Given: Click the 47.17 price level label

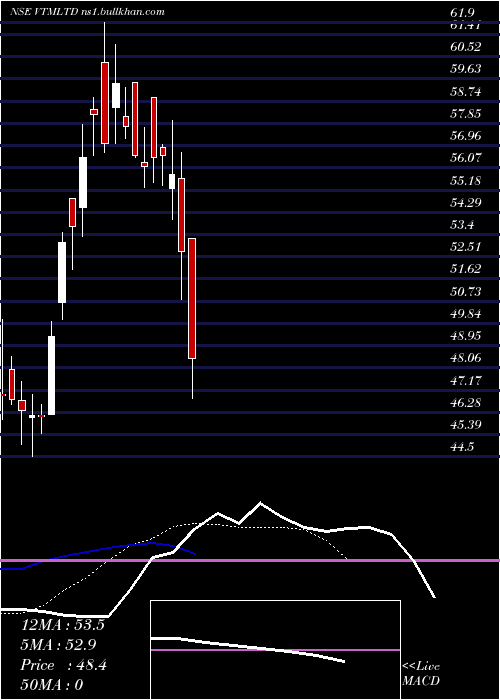Looking at the screenshot, I should coord(466,381).
